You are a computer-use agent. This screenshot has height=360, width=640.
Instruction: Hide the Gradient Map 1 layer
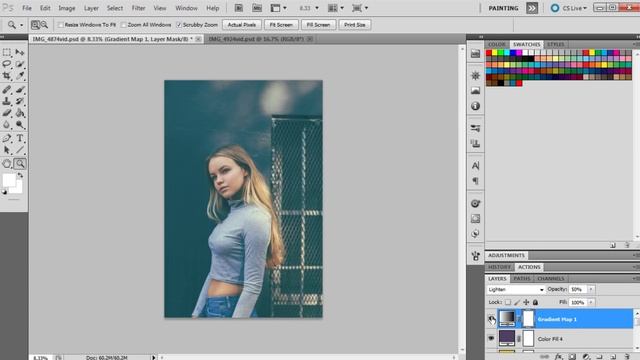pyautogui.click(x=491, y=319)
